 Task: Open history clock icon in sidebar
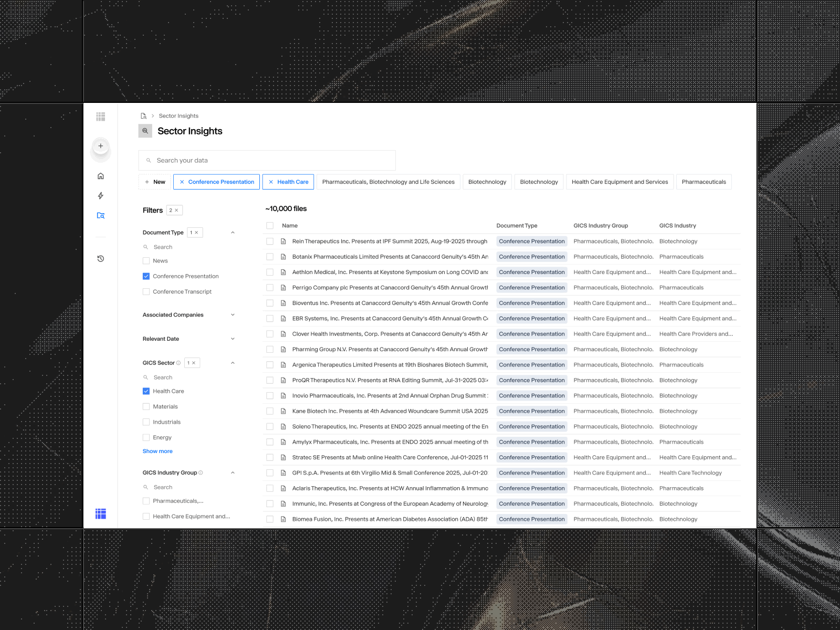(x=101, y=259)
